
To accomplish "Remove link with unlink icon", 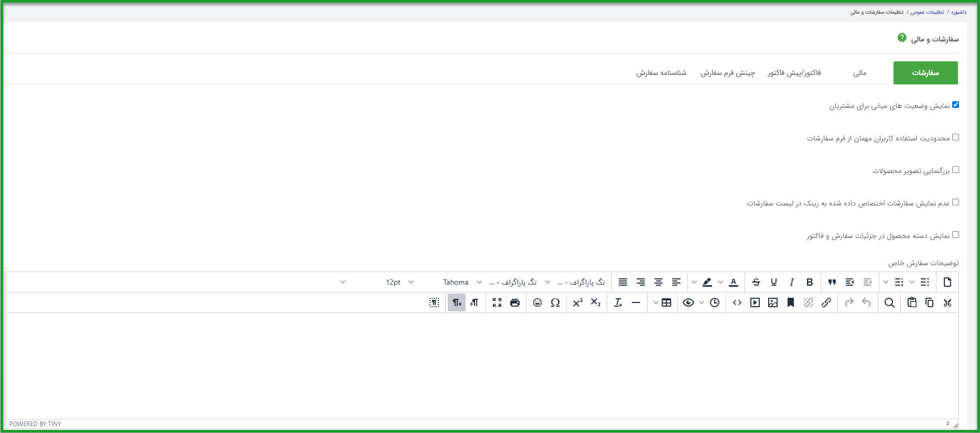I will (x=809, y=302).
